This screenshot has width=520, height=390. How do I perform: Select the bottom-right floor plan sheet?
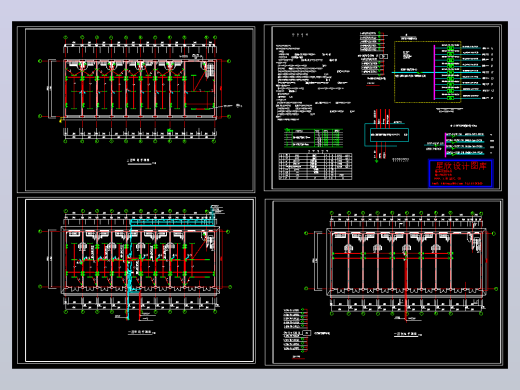384,282
